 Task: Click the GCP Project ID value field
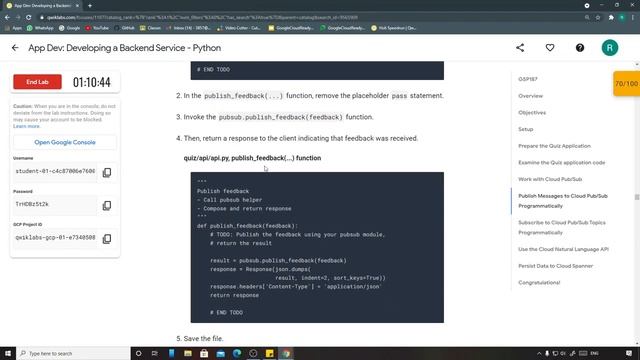click(x=55, y=238)
